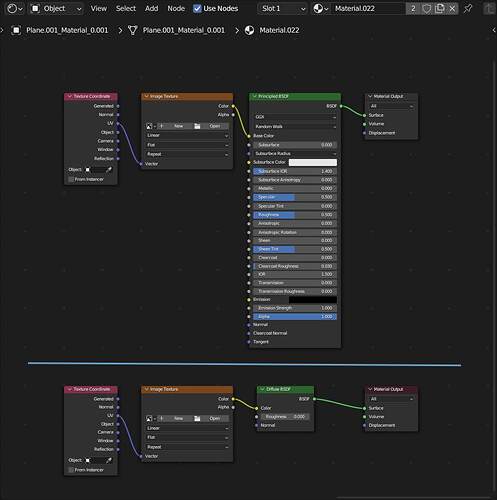
Task: Unlink material with the X icon
Action: [452, 9]
